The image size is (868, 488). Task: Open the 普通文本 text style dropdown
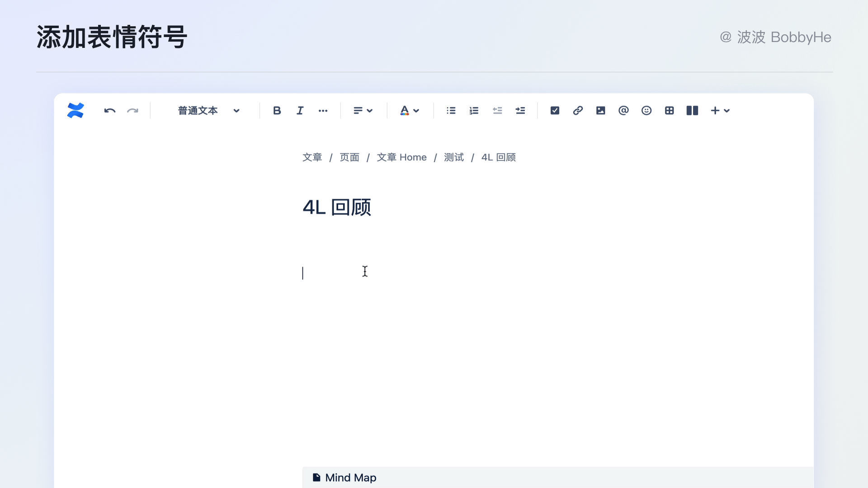208,111
